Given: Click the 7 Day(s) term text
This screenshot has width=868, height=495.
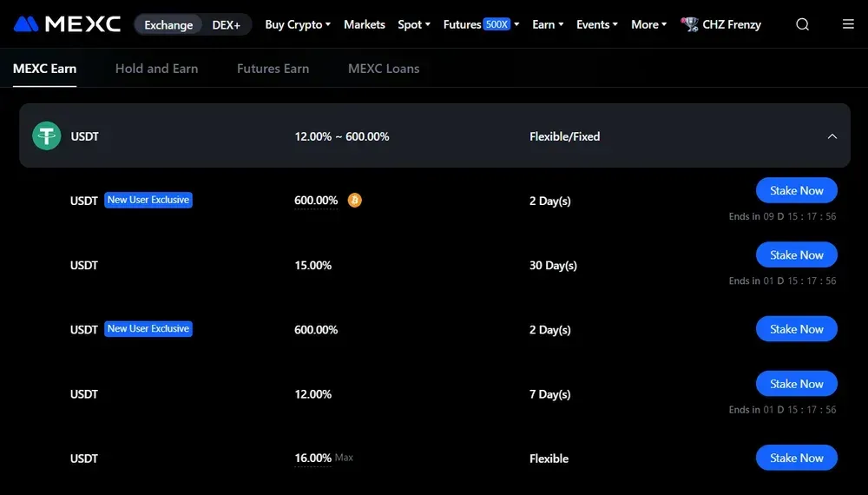Looking at the screenshot, I should tap(549, 394).
